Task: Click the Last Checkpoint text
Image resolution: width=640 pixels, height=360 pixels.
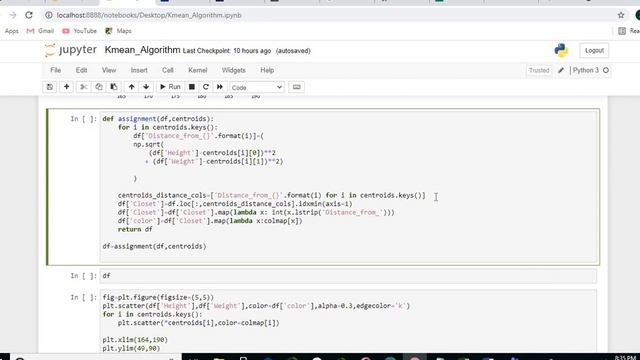Action: tap(227, 51)
